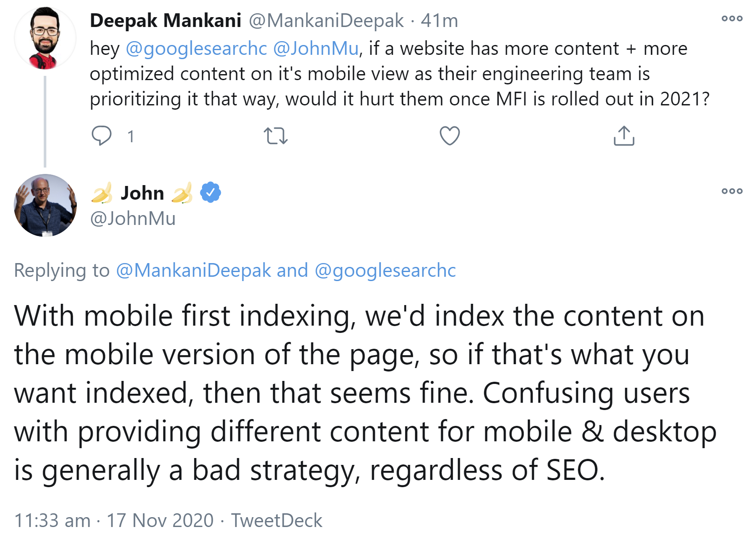Open the TweetDeck source link
This screenshot has height=545, width=756.
276,519
